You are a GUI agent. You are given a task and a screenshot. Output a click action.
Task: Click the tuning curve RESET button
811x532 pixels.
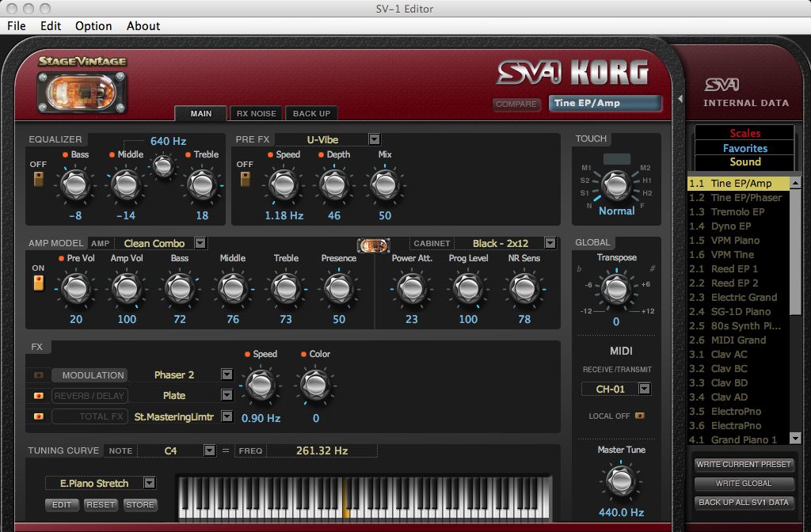101,504
